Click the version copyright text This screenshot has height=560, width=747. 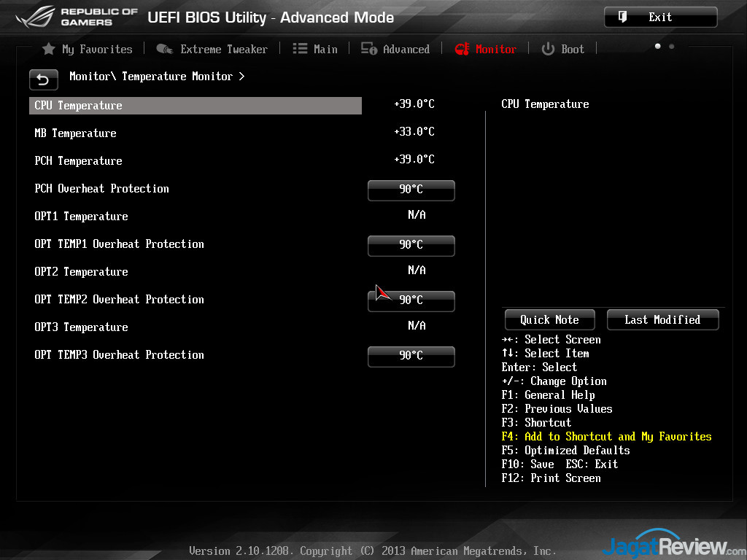click(x=373, y=551)
